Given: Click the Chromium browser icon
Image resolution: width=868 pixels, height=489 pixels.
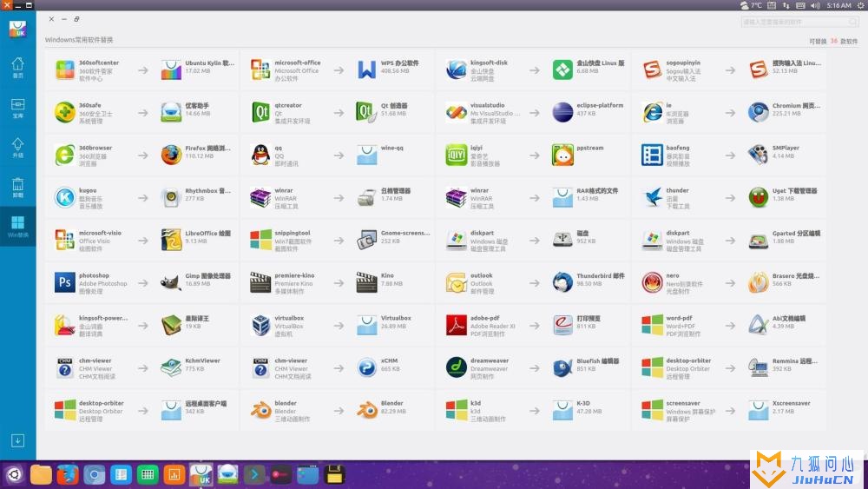Looking at the screenshot, I should 758,112.
